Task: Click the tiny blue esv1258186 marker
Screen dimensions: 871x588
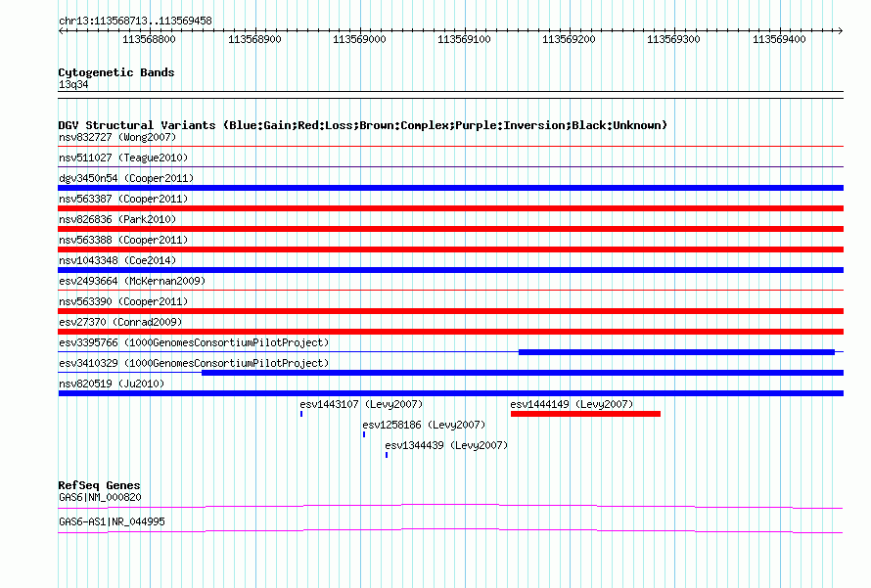Action: [x=364, y=434]
